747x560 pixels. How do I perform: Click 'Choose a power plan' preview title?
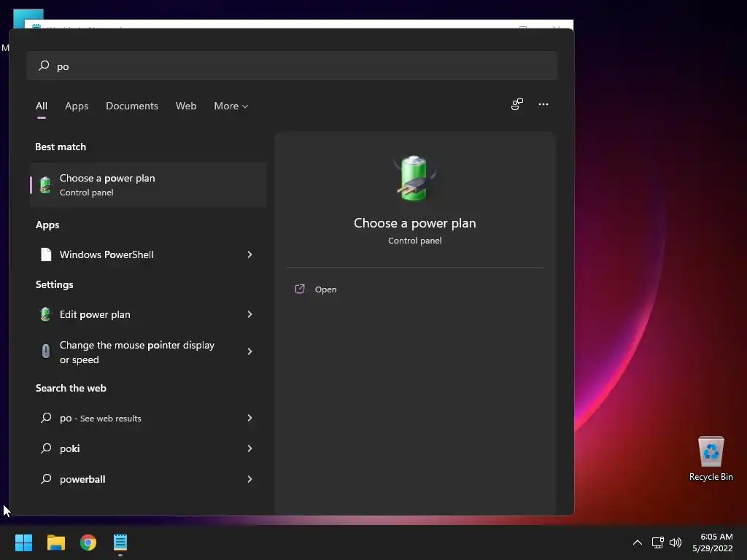pyautogui.click(x=415, y=223)
